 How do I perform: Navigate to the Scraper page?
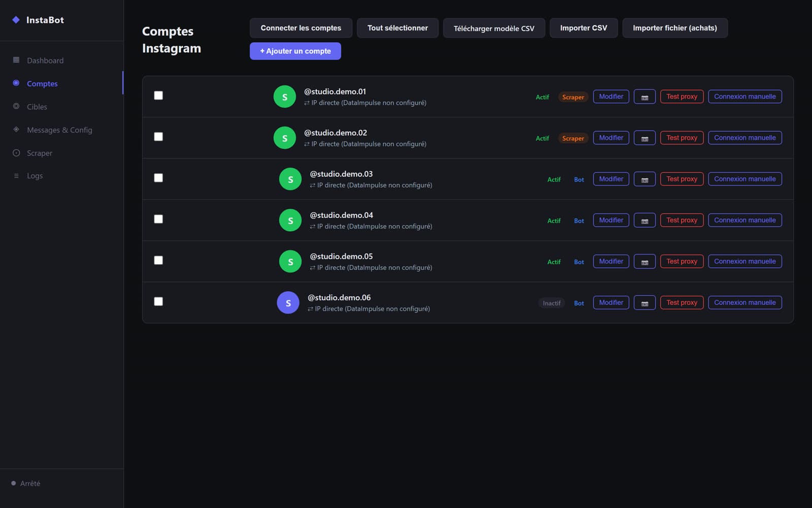[x=61, y=153]
